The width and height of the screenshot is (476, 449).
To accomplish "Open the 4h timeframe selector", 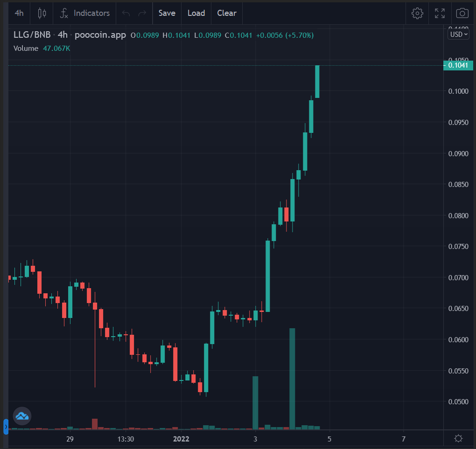I will click(19, 13).
